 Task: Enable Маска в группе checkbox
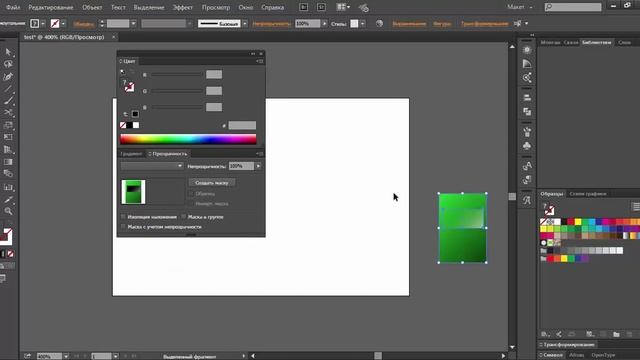click(183, 217)
